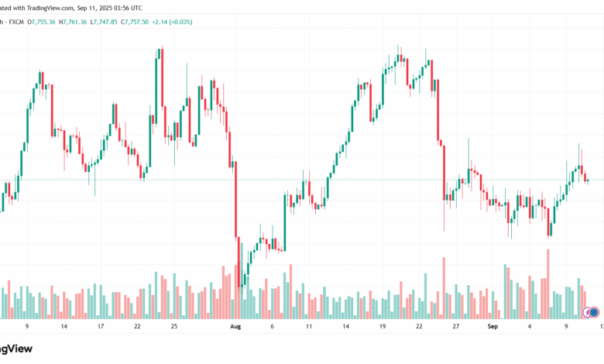Click the latest candle at chart's right edge
The height and width of the screenshot is (364, 604).
[x=589, y=180]
